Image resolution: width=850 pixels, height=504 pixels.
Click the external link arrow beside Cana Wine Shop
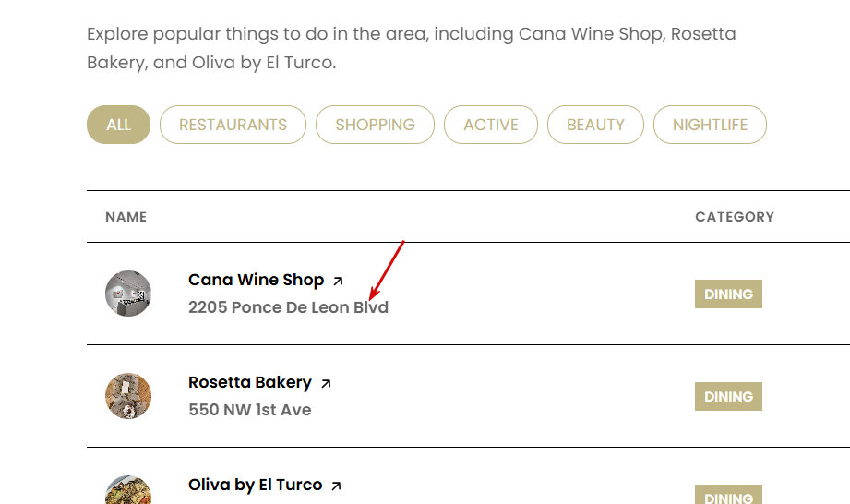tap(338, 281)
